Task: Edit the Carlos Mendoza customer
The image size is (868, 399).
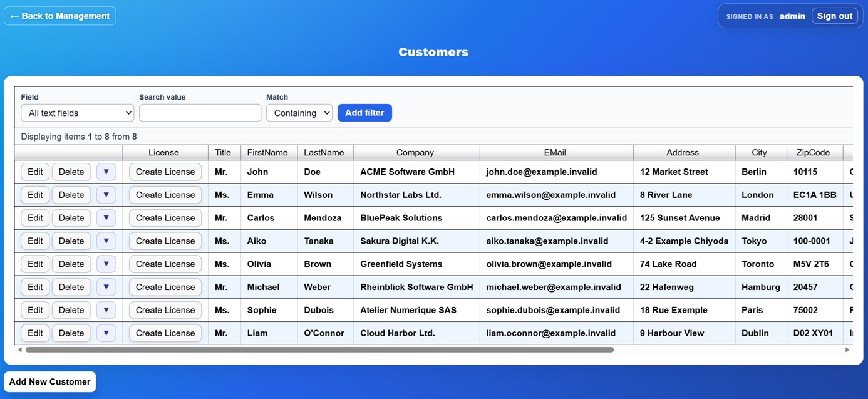Action: point(35,218)
